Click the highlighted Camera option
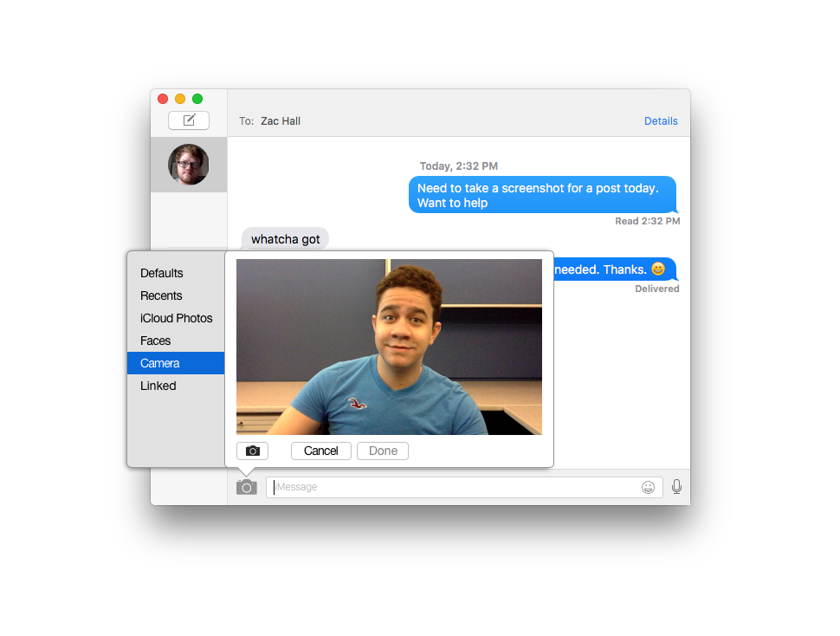 pyautogui.click(x=160, y=363)
